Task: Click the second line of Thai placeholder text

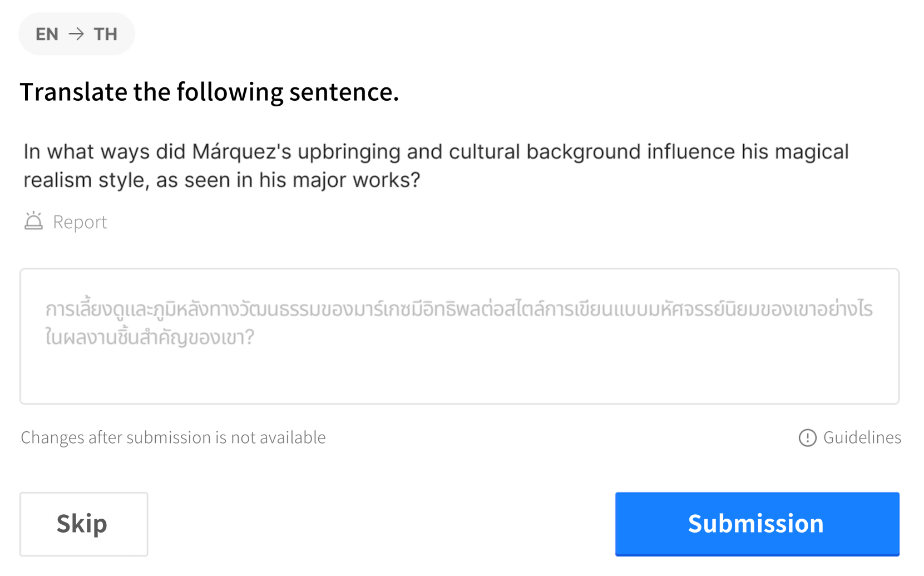Action: [149, 337]
